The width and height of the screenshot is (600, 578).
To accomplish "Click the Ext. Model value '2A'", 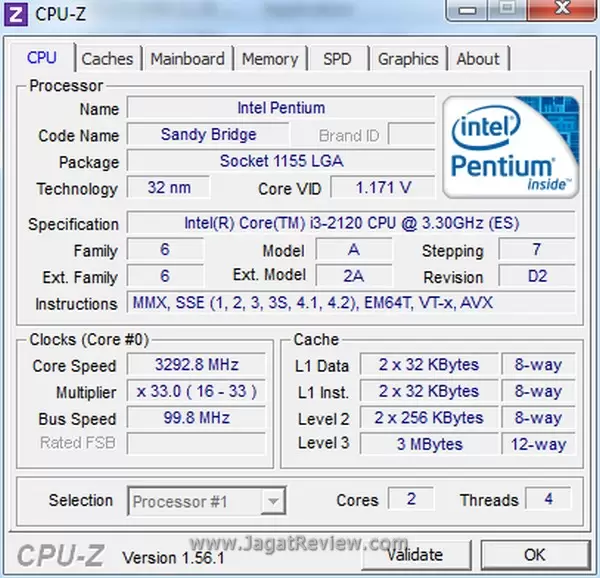I will tap(354, 276).
